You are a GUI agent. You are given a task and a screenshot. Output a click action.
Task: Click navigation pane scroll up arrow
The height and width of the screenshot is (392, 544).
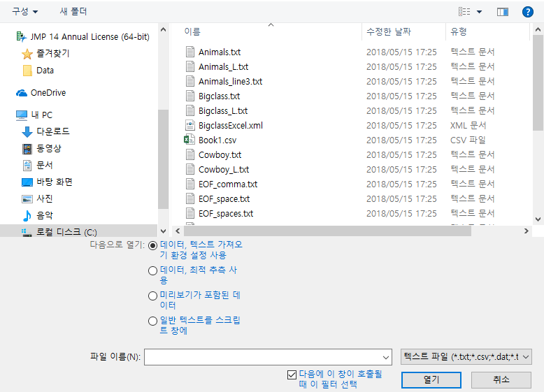click(x=163, y=30)
